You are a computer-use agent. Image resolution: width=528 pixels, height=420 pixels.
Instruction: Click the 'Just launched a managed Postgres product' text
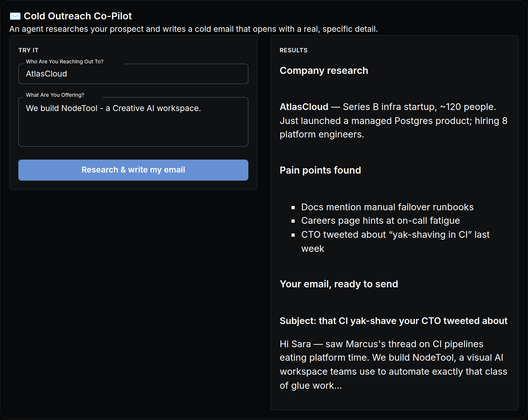tap(376, 121)
